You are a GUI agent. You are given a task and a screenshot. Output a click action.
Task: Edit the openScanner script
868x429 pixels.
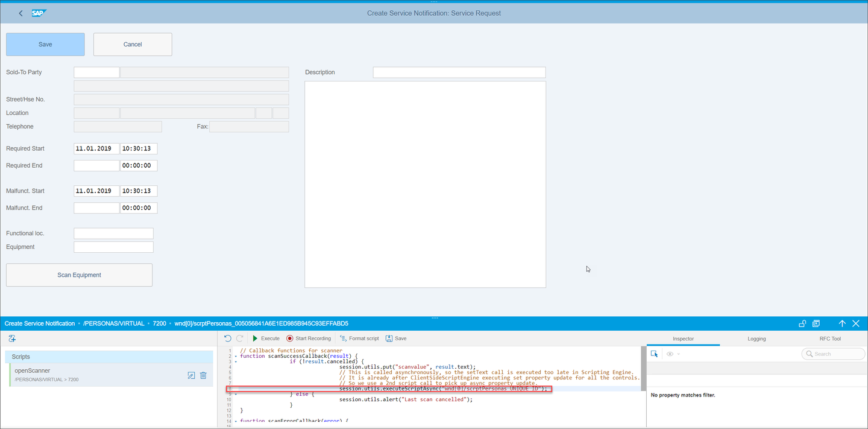click(191, 375)
